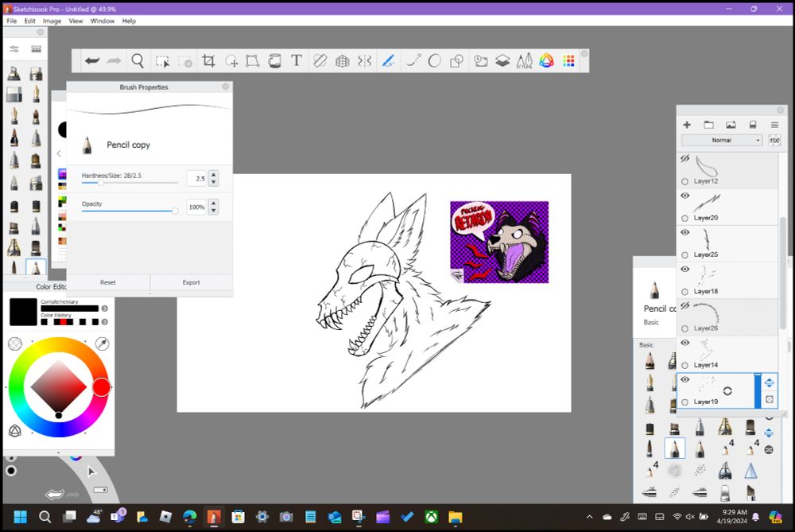This screenshot has width=795, height=532.
Task: Activate the Text tool
Action: (296, 60)
